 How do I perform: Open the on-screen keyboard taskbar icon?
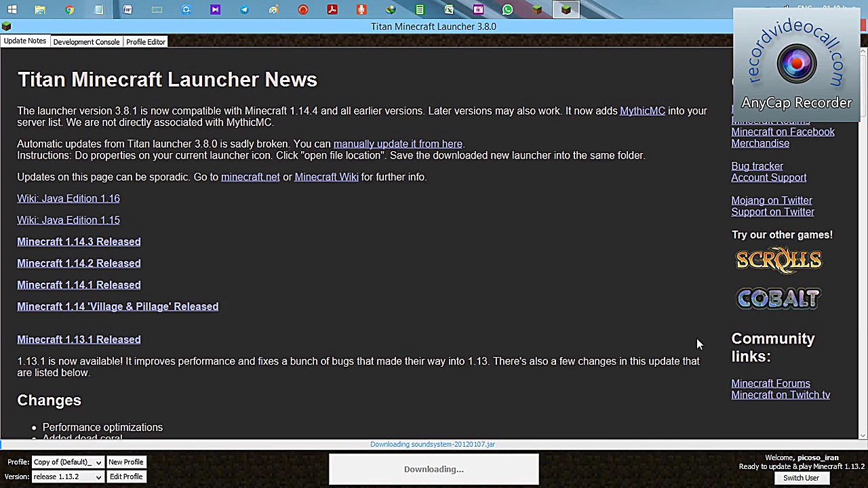tap(157, 9)
